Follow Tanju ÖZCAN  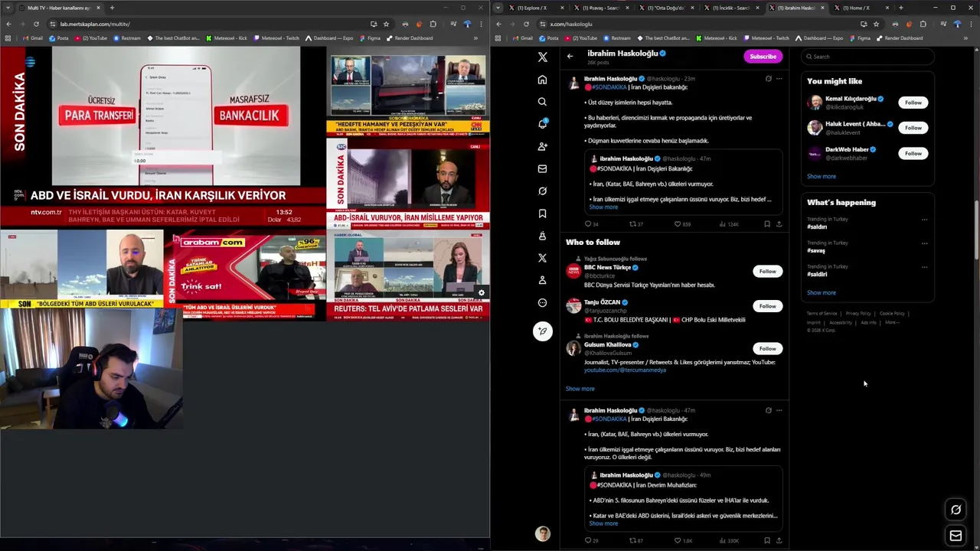tap(767, 306)
